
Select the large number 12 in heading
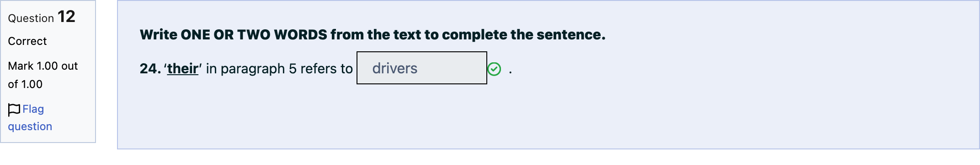(x=66, y=16)
